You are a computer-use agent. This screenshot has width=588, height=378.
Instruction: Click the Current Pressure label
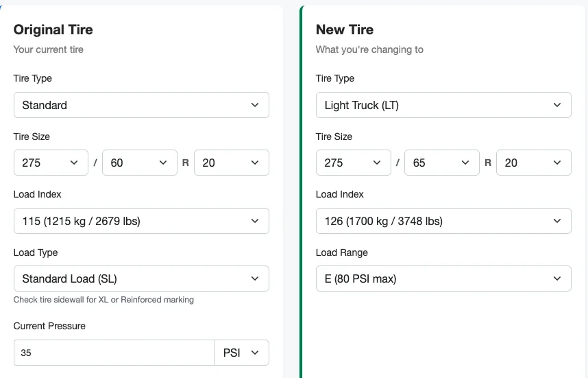pyautogui.click(x=49, y=326)
